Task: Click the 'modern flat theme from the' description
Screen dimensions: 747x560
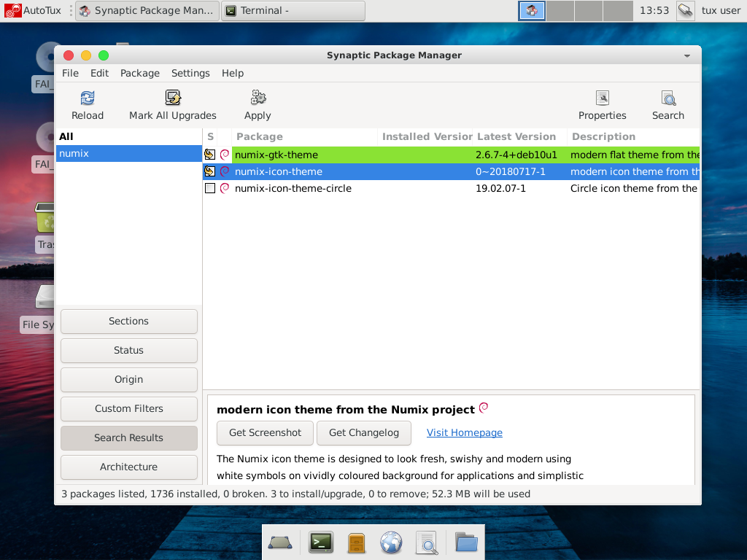Action: (635, 155)
